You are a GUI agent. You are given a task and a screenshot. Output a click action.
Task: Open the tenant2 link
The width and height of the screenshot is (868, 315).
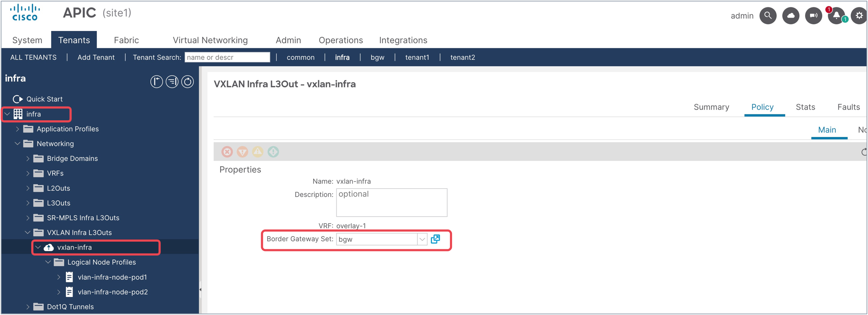tap(463, 57)
